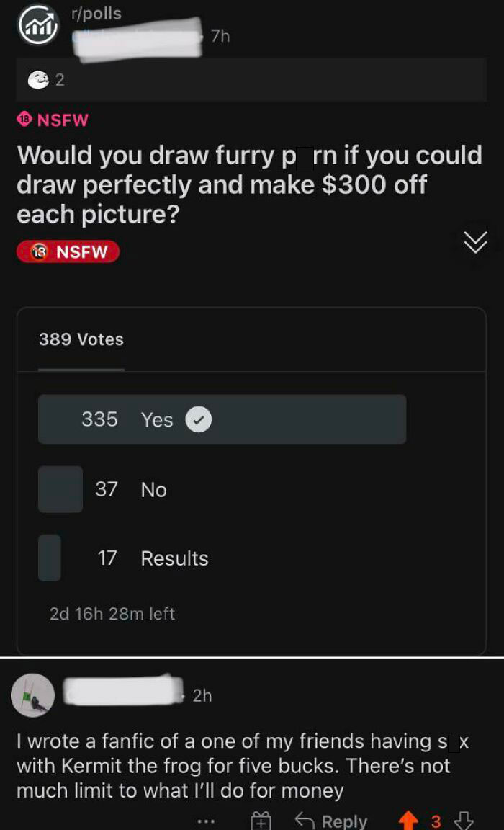
Task: Click the checkmark on the Yes vote
Action: 199,419
